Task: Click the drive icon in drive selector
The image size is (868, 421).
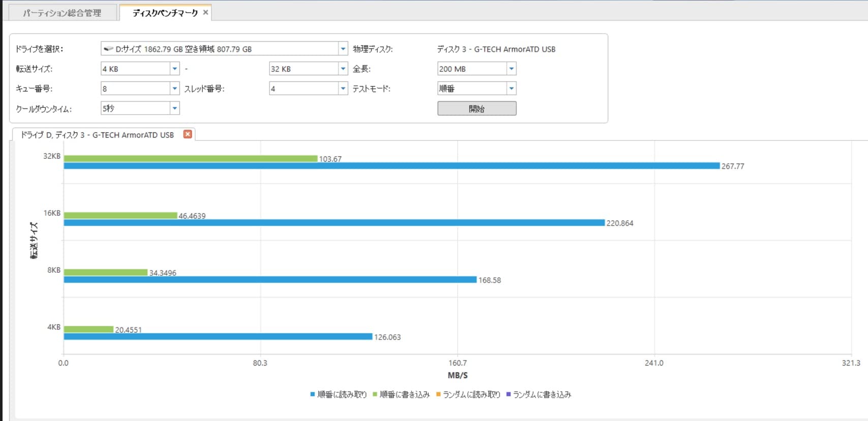Action: 108,49
